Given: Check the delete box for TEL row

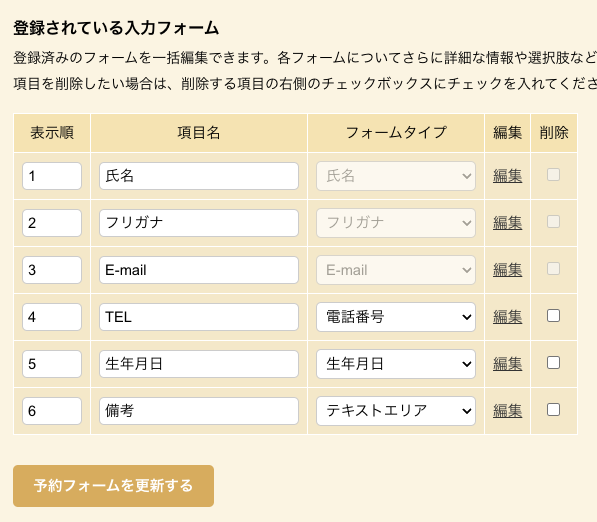Looking at the screenshot, I should [553, 316].
